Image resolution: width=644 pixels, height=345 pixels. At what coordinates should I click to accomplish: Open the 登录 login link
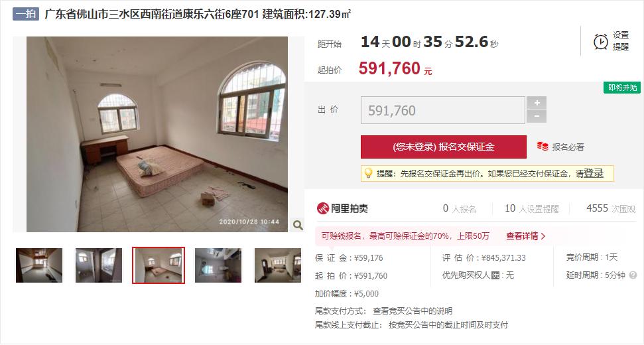click(594, 173)
